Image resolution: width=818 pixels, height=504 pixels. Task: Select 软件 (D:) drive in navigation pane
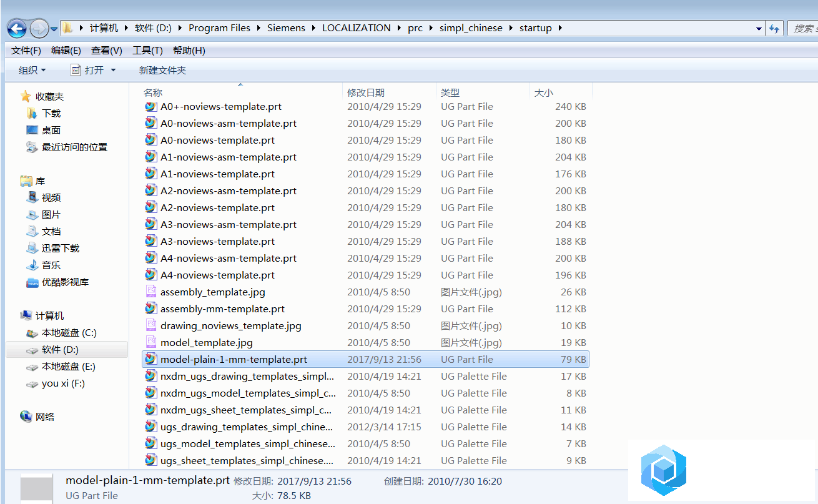tap(67, 350)
